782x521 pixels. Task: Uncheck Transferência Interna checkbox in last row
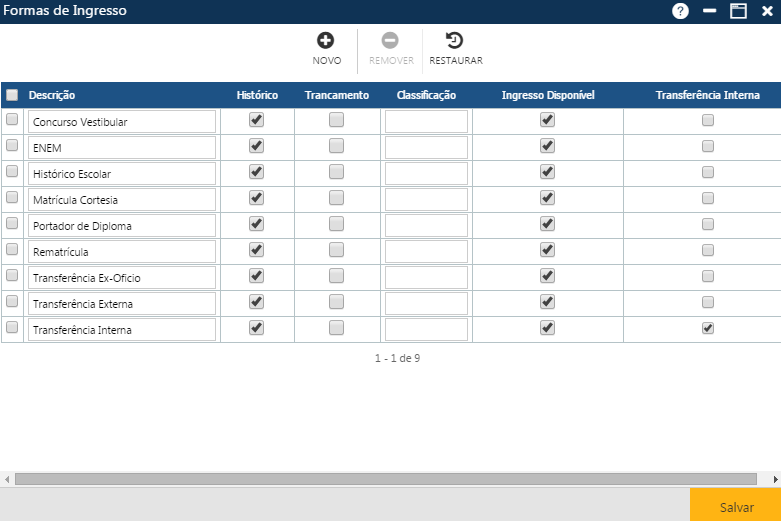(x=708, y=328)
